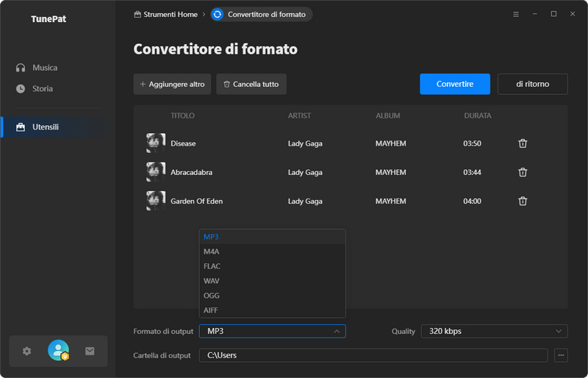Click the ALBUM column header
Image resolution: width=588 pixels, height=378 pixels.
[388, 115]
